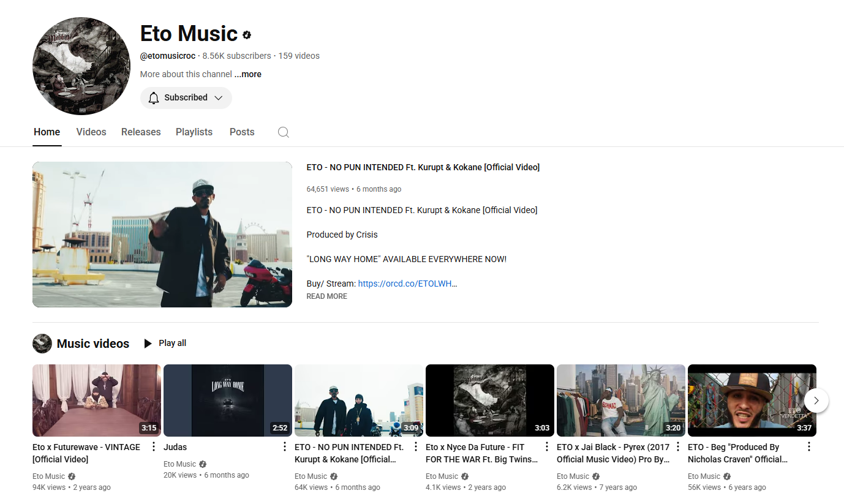Click the verified badge beside Eto Music title

[x=247, y=35]
